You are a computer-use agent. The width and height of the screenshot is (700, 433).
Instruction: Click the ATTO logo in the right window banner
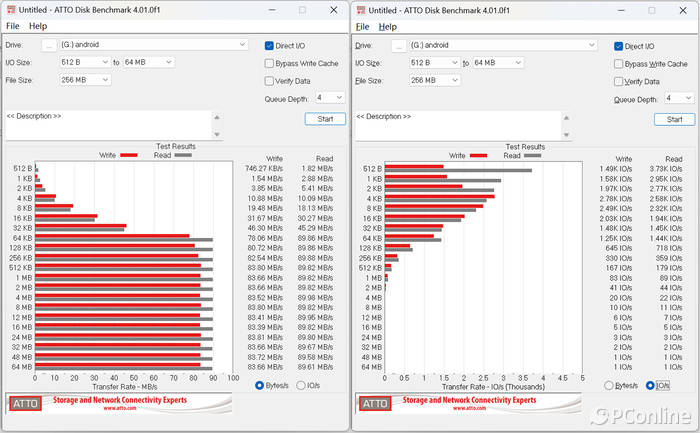pos(374,402)
